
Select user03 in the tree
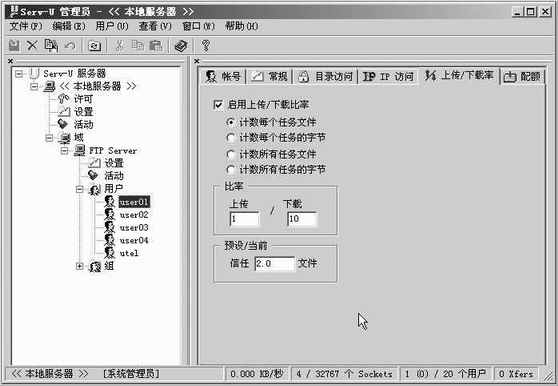(x=134, y=228)
